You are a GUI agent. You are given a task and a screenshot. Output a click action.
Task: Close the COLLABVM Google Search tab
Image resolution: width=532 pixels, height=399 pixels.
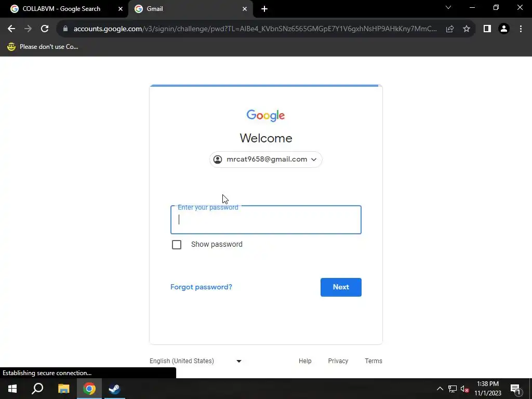[x=121, y=9]
